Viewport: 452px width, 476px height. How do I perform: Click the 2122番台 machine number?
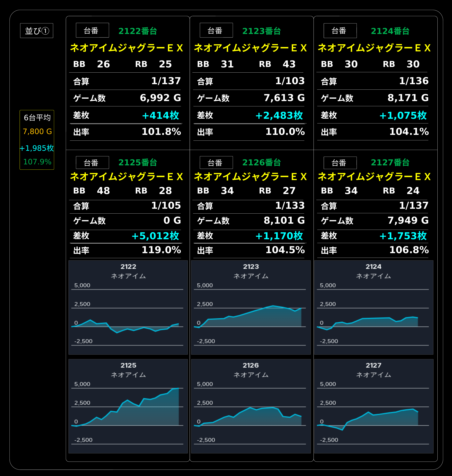point(138,31)
